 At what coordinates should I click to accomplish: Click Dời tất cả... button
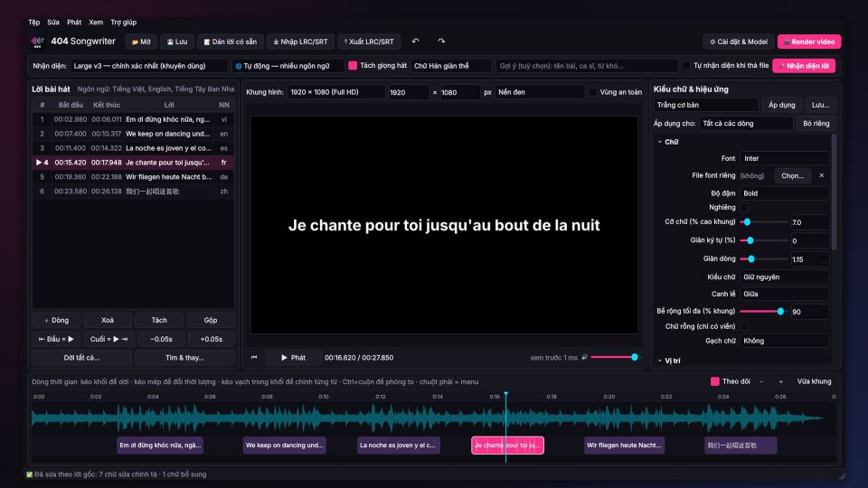click(82, 358)
